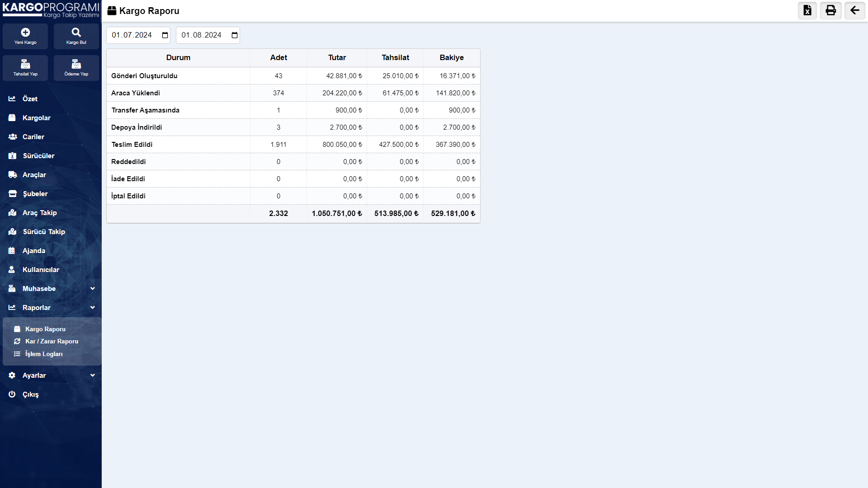Select the Araca Yüklendi row label
The image size is (868, 488).
136,93
